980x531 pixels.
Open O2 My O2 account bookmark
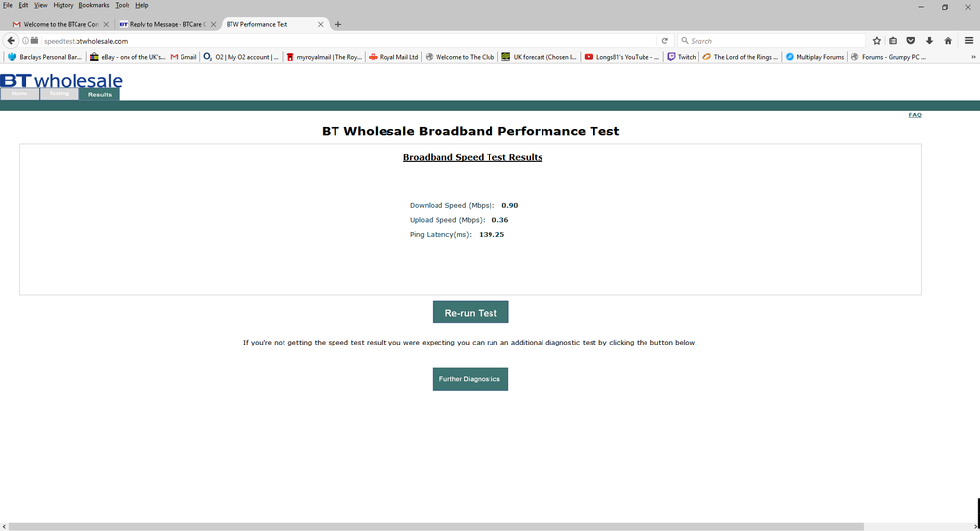(x=241, y=57)
